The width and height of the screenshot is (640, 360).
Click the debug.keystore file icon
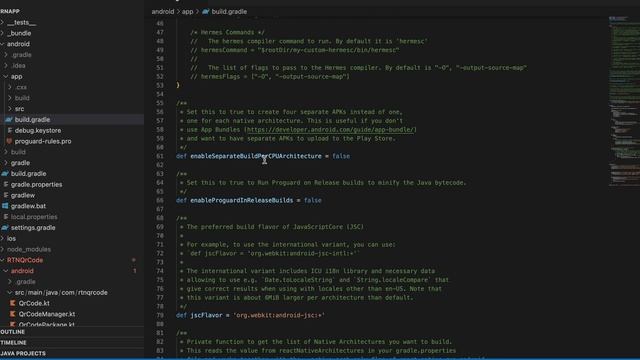click(x=9, y=130)
